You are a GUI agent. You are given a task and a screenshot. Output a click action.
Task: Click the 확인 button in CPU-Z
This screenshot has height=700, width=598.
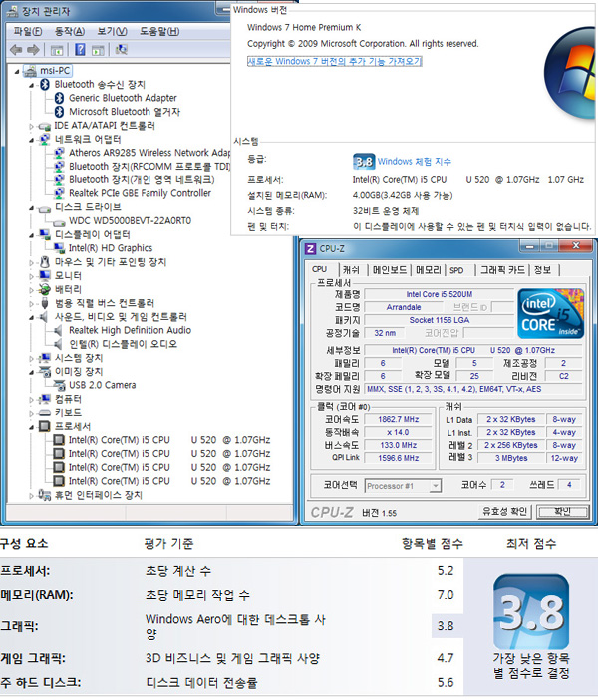click(562, 512)
